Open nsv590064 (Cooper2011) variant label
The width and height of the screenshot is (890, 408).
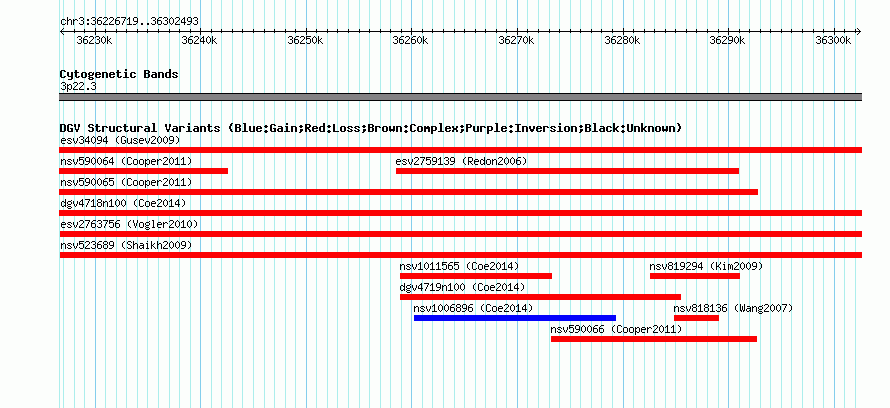pos(126,161)
